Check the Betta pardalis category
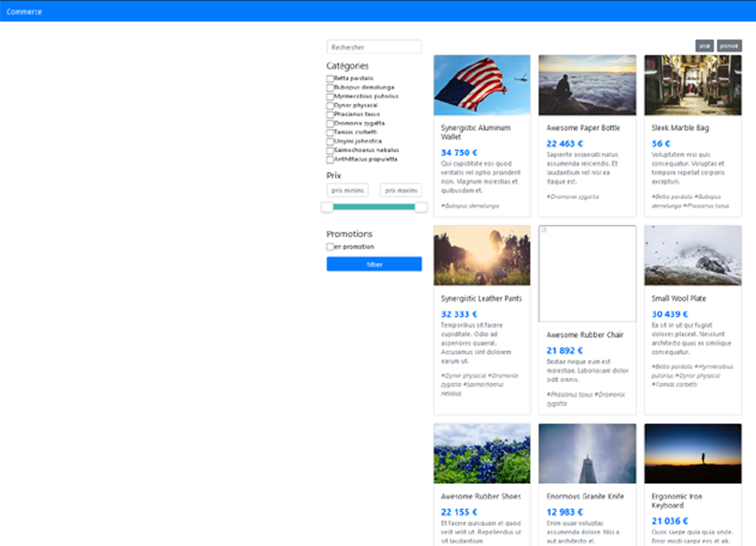Screen dimensions: 756x546 (x=330, y=79)
